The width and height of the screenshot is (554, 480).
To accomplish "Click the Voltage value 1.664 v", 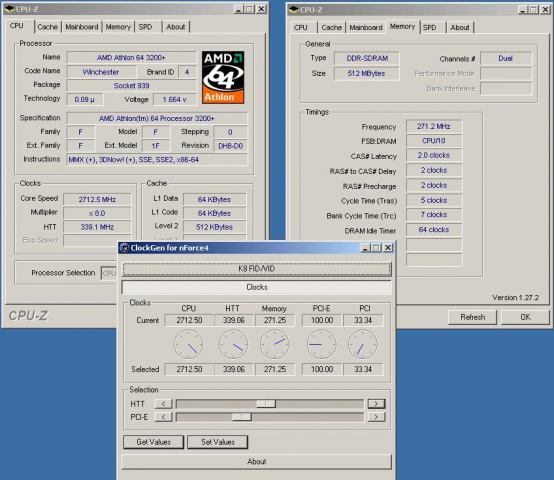I will 175,100.
